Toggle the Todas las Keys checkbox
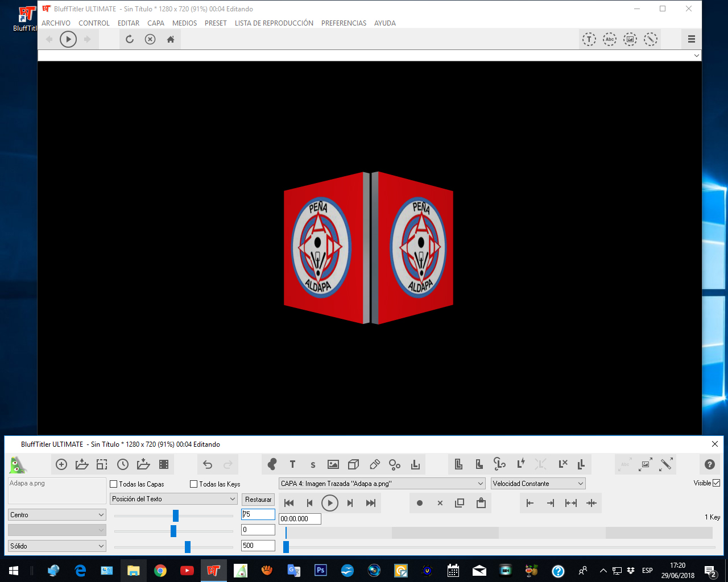The image size is (728, 582). (193, 484)
